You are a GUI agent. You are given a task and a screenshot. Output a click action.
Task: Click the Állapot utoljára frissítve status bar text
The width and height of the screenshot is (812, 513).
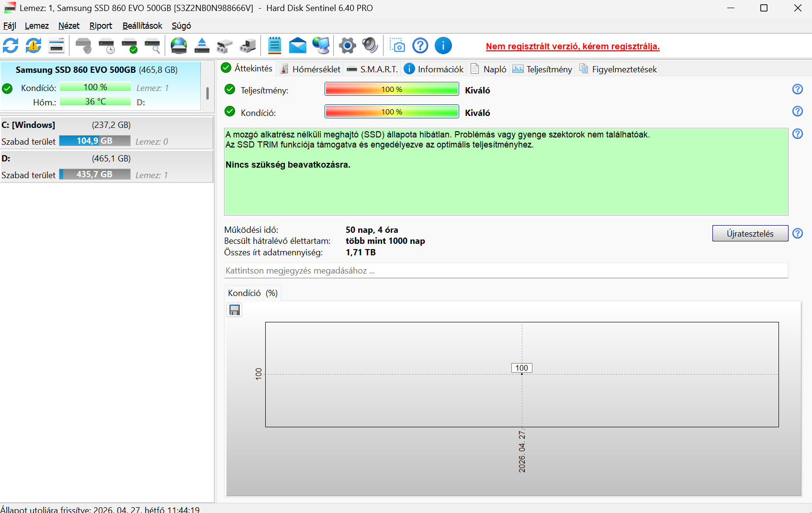100,510
